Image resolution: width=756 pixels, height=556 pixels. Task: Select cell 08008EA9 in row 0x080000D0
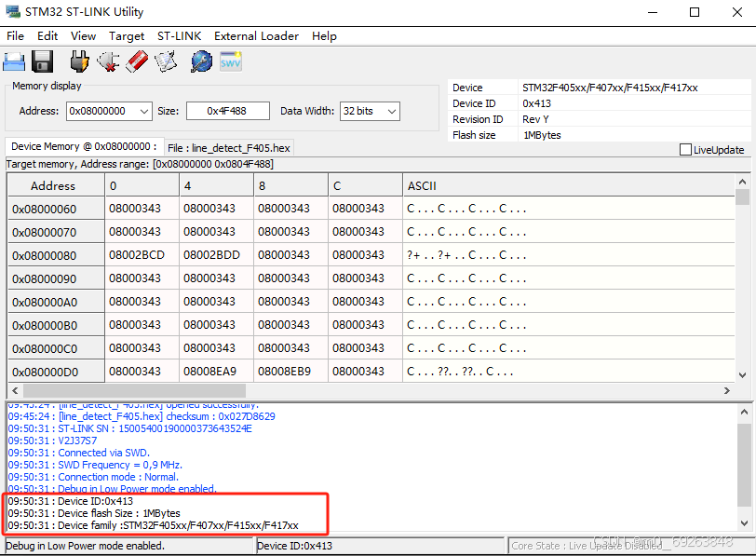216,372
